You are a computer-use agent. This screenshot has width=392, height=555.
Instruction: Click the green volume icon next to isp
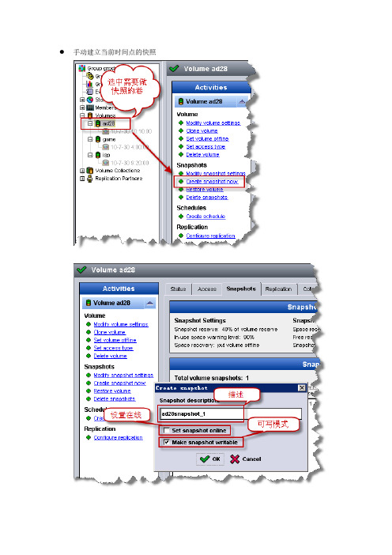click(98, 155)
